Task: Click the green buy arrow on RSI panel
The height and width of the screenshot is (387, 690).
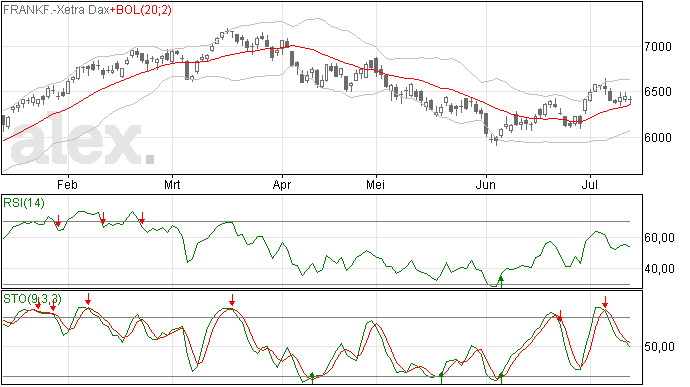Action: [x=501, y=281]
